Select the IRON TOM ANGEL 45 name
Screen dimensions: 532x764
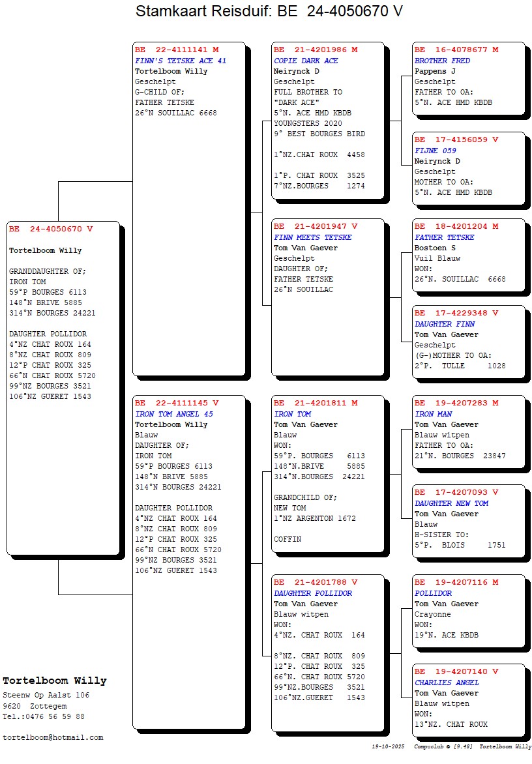(173, 414)
